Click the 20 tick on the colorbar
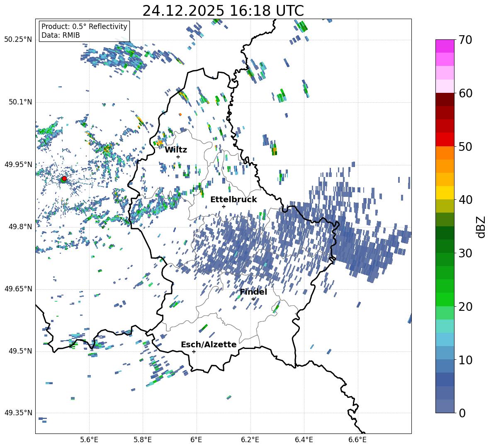491x448 pixels. 465,307
